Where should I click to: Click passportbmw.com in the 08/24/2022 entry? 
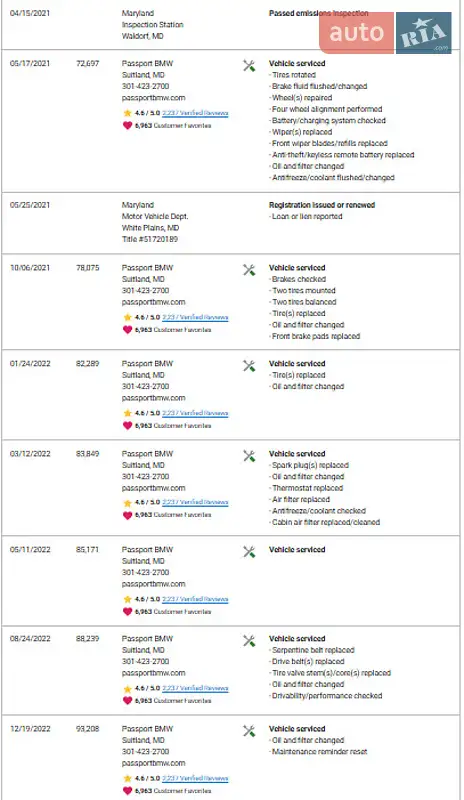tap(154, 673)
